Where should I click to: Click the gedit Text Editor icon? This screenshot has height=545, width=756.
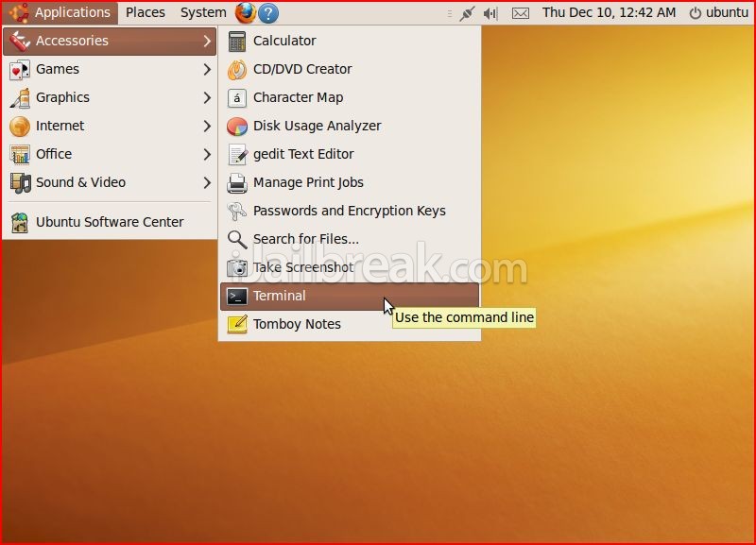tap(237, 155)
